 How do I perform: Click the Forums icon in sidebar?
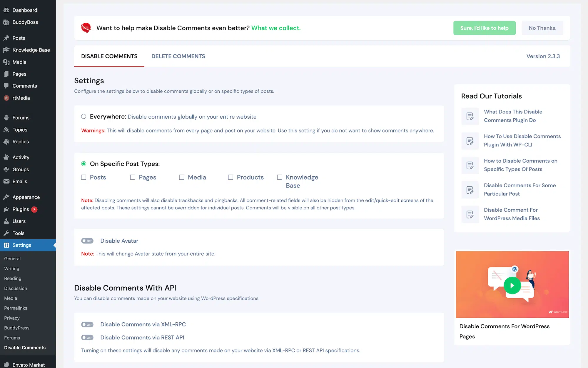point(6,117)
